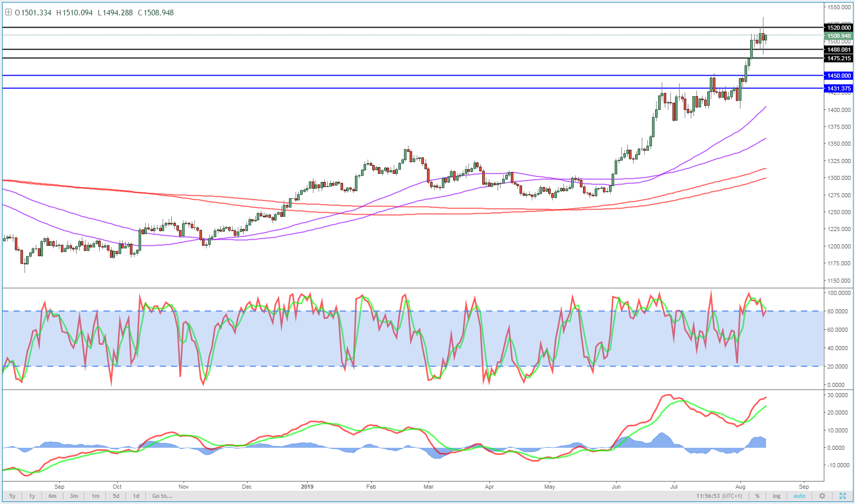Click the L1494.288 low value in legend
The width and height of the screenshot is (855, 504).
click(115, 13)
